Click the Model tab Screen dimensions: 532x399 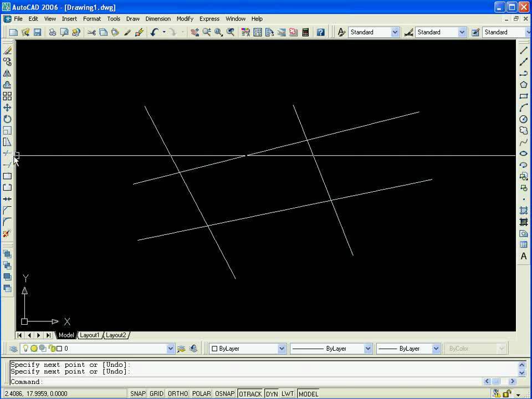click(66, 335)
